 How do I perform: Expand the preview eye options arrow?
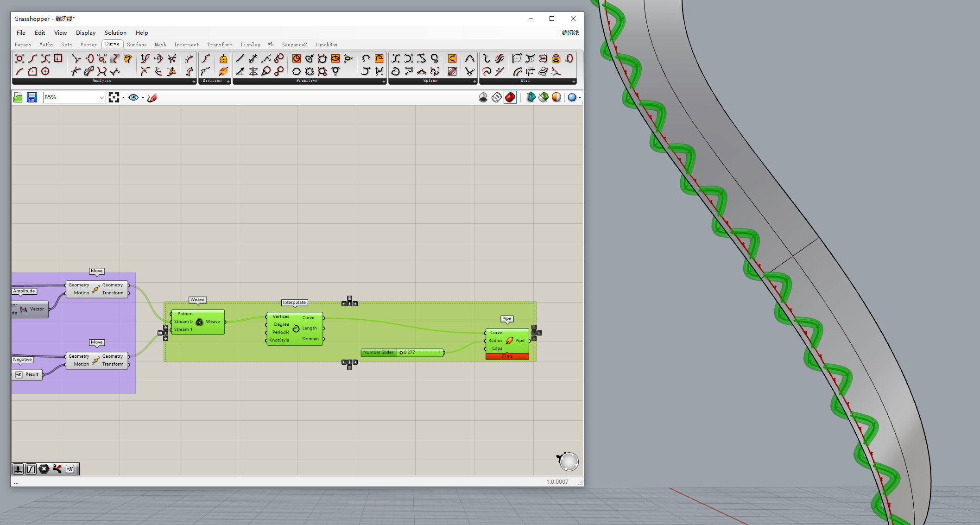pyautogui.click(x=143, y=97)
